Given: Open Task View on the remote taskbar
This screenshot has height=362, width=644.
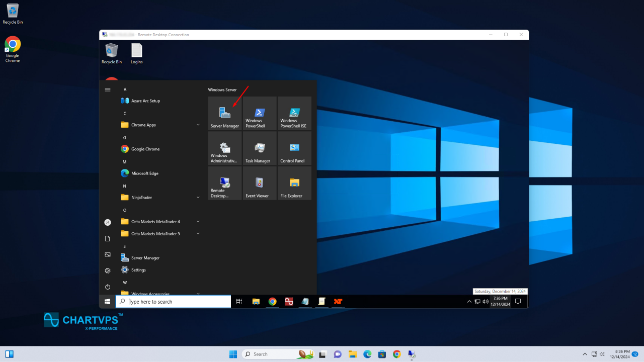Looking at the screenshot, I should click(x=239, y=302).
